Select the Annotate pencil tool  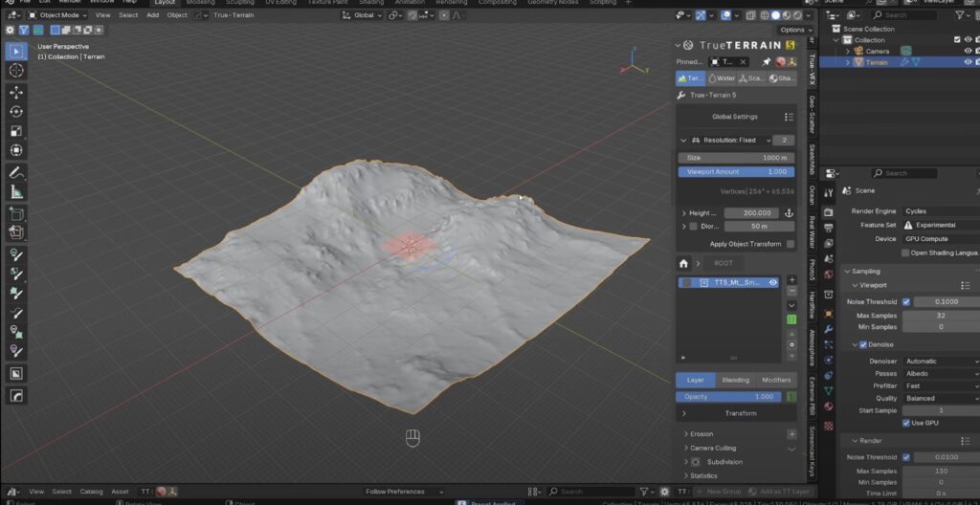tap(16, 172)
